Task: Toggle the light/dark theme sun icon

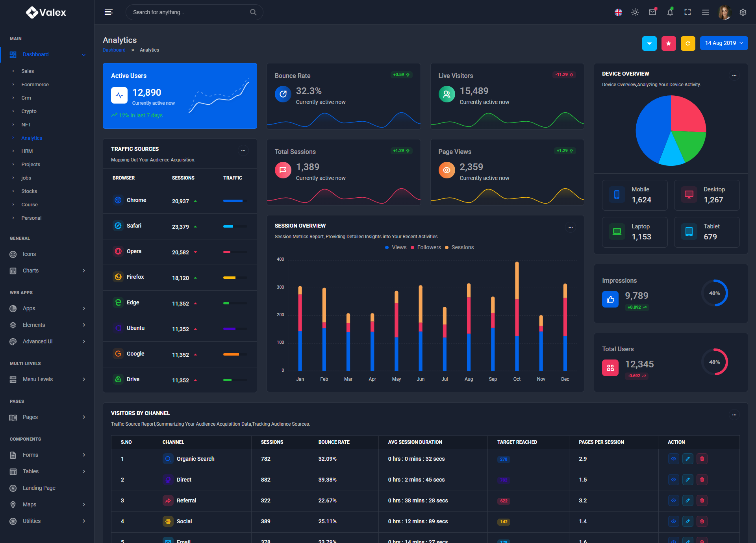Action: click(635, 12)
